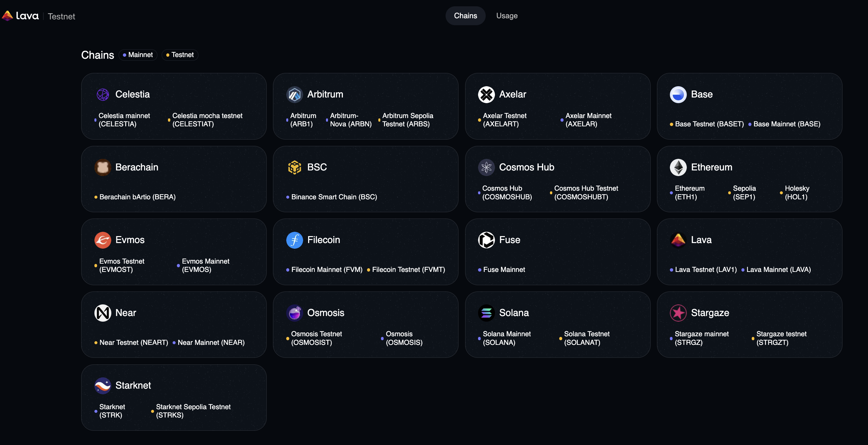Viewport: 868px width, 445px height.
Task: Click the Filecoin chain icon
Action: (295, 240)
